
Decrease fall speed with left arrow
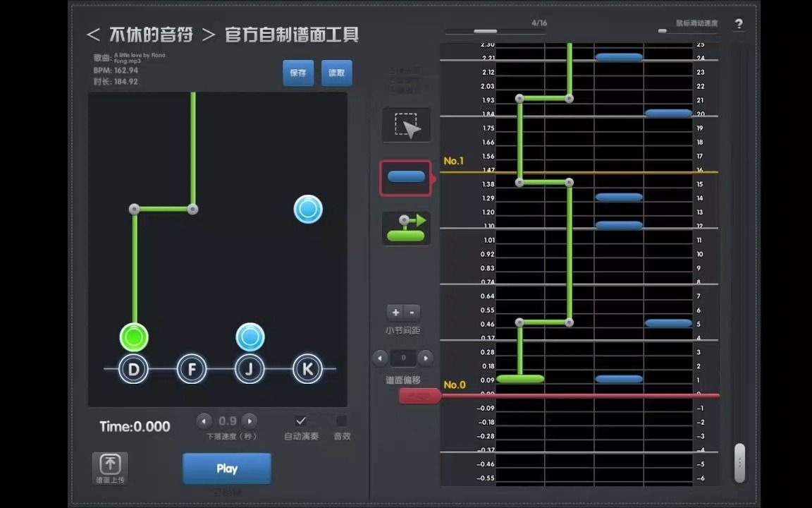coord(204,421)
